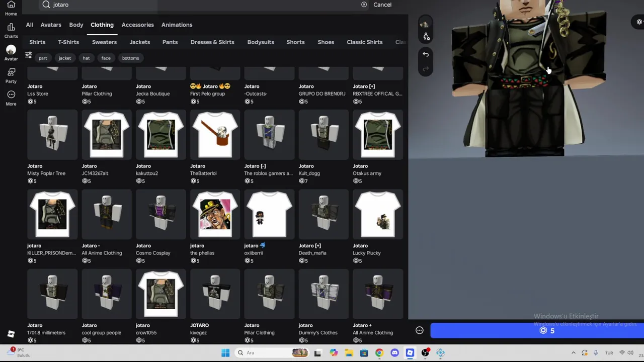Image resolution: width=644 pixels, height=362 pixels.
Task: Select the oxiiberrii jotaro t-shirt thumbnail
Action: [x=270, y=215]
